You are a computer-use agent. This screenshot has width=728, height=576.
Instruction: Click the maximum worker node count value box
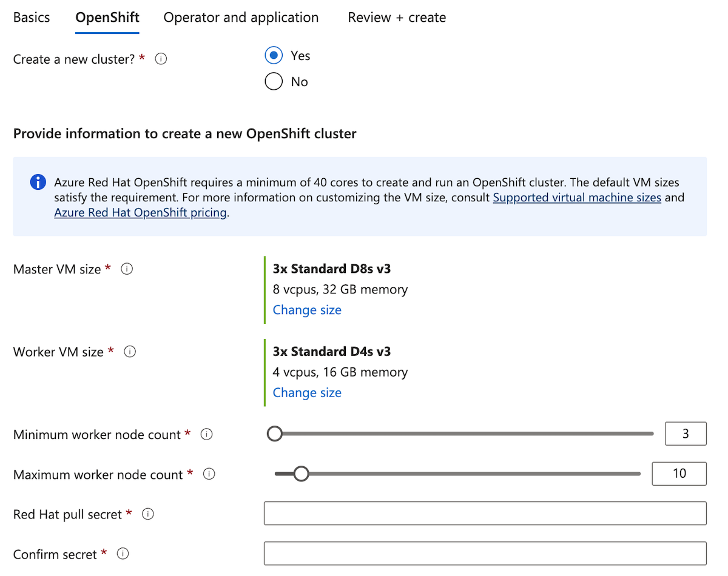pyautogui.click(x=679, y=474)
